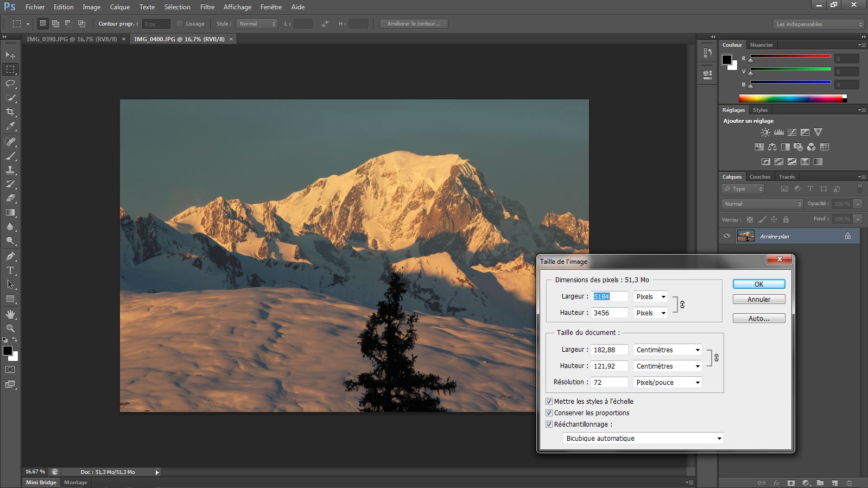
Task: Open the Pixels/pouce resolution unit dropdown
Action: click(667, 382)
